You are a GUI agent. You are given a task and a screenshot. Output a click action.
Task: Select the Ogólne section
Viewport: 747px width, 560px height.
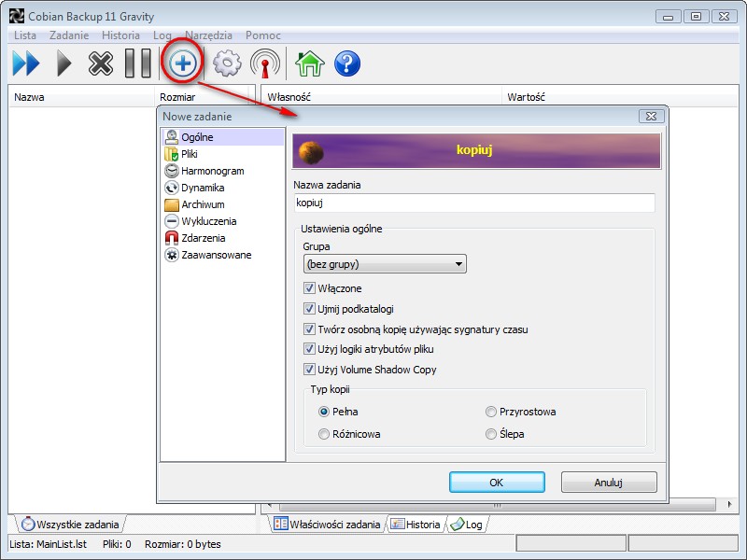pos(222,137)
